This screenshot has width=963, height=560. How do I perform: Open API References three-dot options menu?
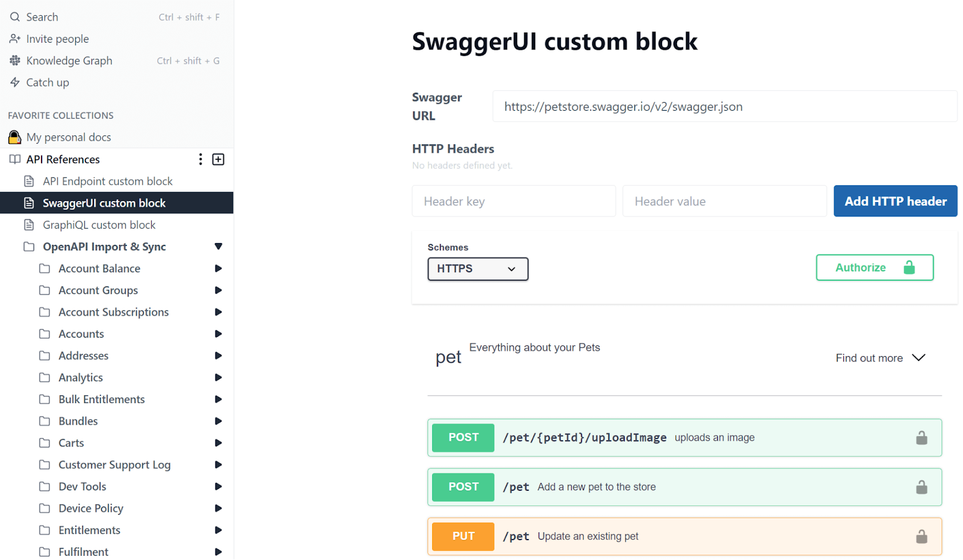(x=200, y=159)
